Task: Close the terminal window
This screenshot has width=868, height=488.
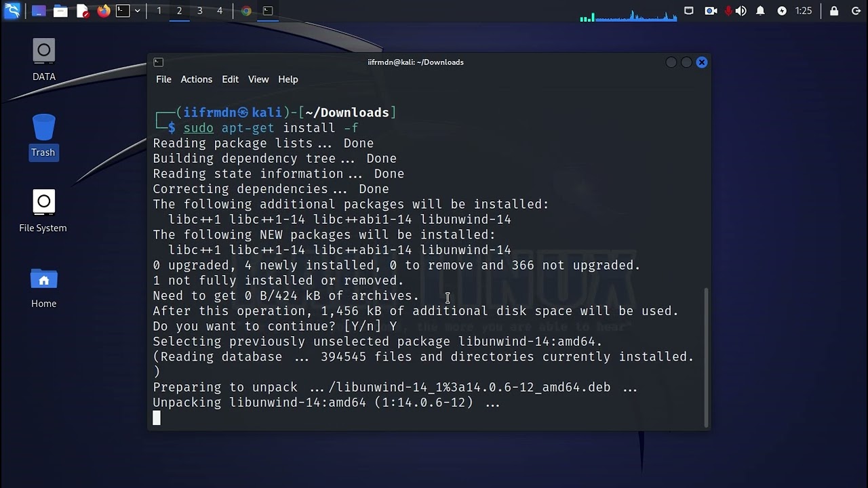Action: tap(702, 62)
